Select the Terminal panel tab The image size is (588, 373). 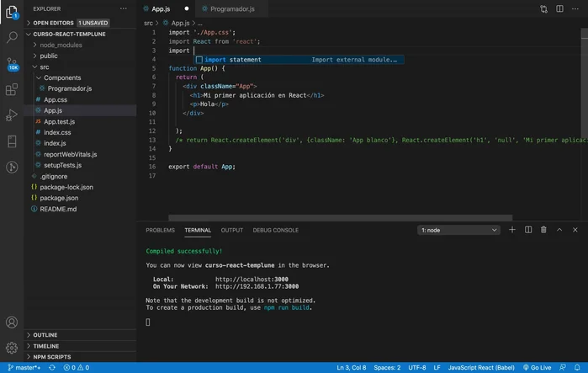click(x=198, y=230)
